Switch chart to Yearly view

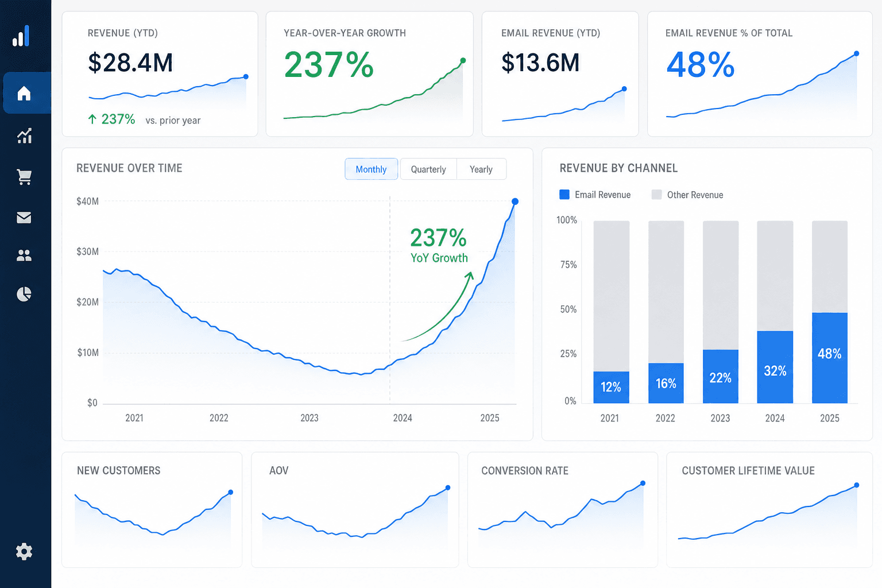[481, 169]
